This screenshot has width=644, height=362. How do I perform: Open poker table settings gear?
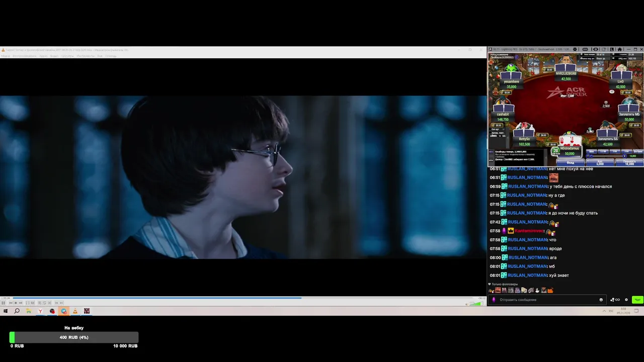coord(575,49)
